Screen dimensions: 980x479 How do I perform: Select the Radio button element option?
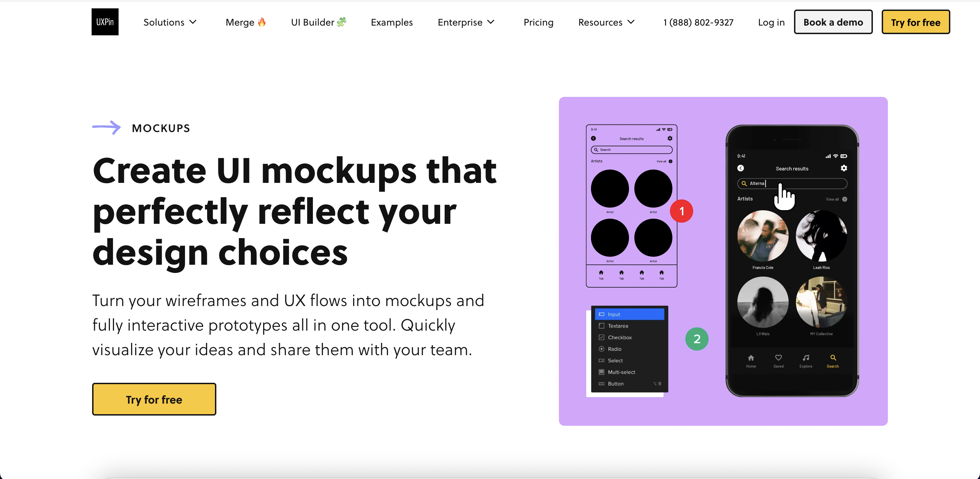(x=616, y=349)
